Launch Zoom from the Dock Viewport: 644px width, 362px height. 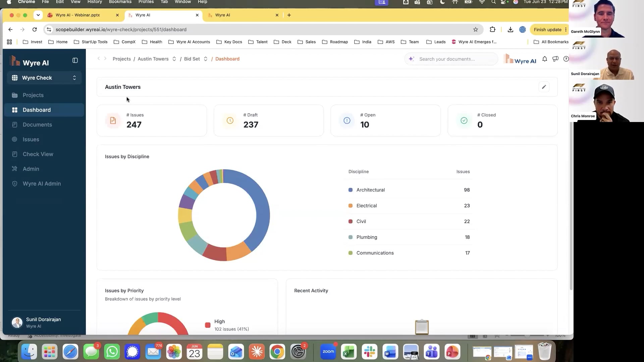(x=328, y=352)
